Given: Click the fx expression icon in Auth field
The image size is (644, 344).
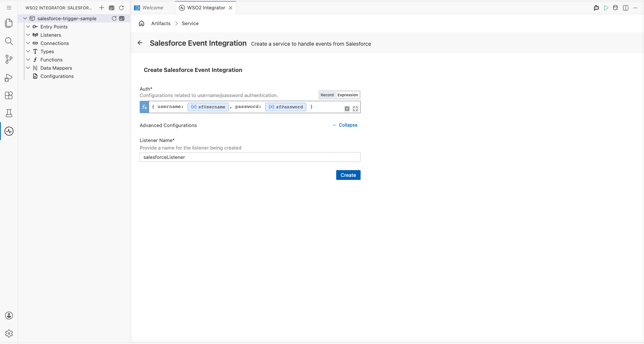Looking at the screenshot, I should (144, 107).
